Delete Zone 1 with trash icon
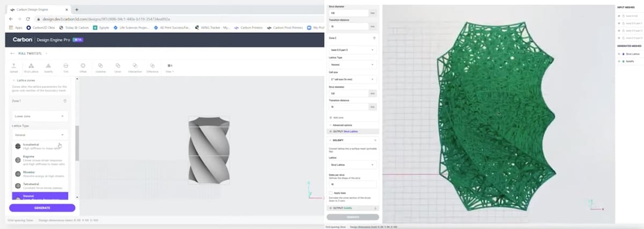Image resolution: width=644 pixels, height=229 pixels. coord(65,101)
